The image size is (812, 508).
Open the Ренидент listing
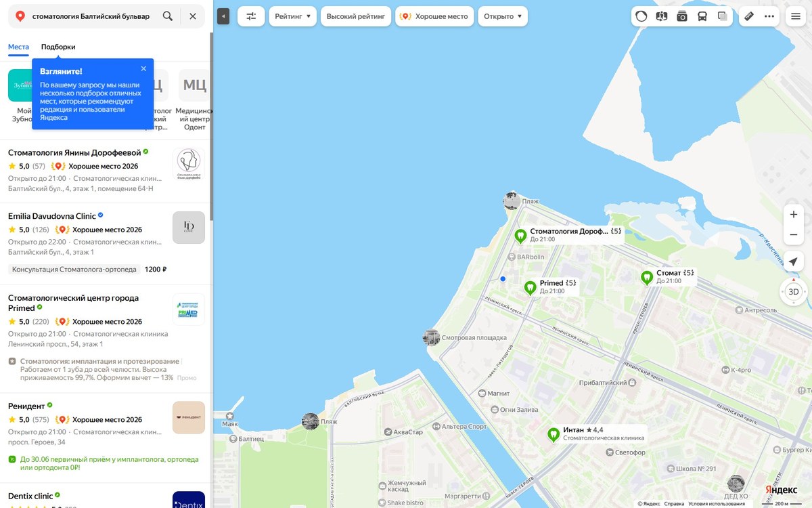[x=26, y=406]
